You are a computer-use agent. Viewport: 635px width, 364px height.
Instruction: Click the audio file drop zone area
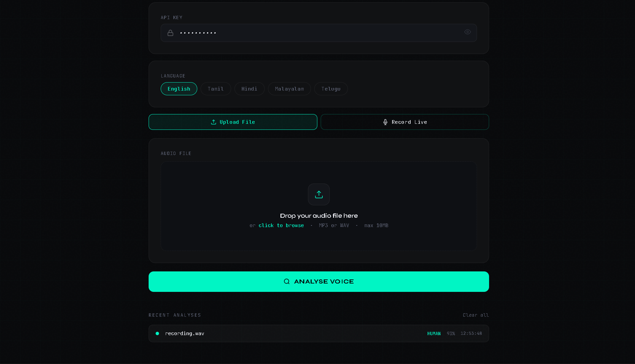click(x=318, y=206)
